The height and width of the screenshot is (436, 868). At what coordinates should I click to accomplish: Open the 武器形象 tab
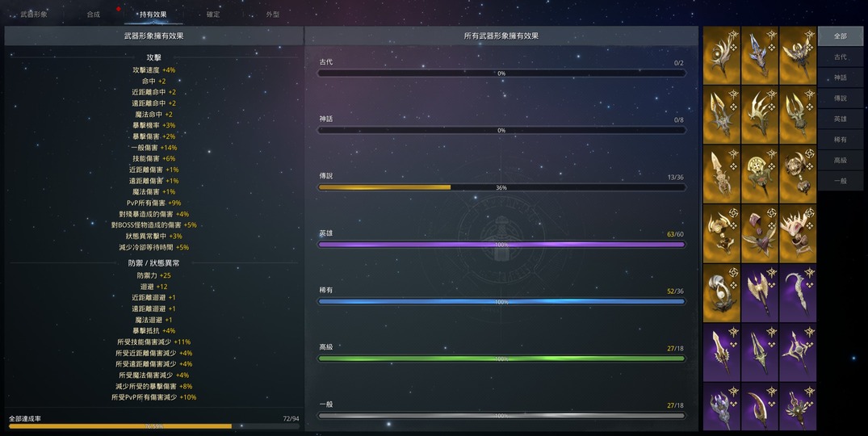click(34, 15)
